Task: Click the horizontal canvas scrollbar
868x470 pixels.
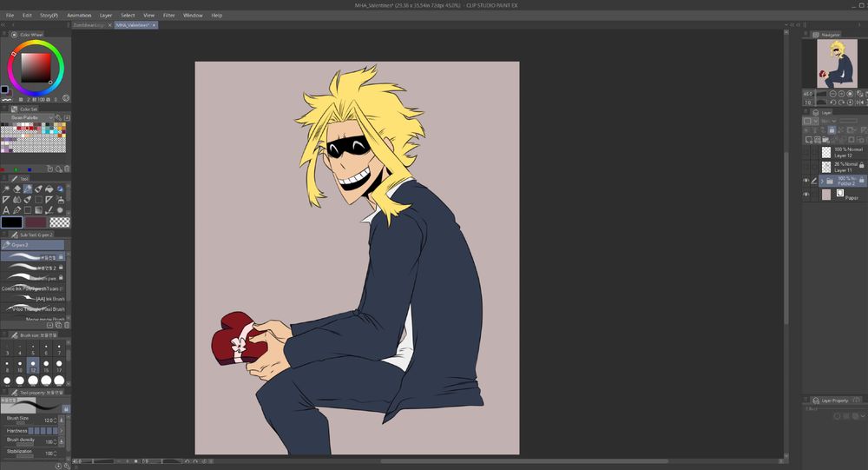Action: click(523, 460)
